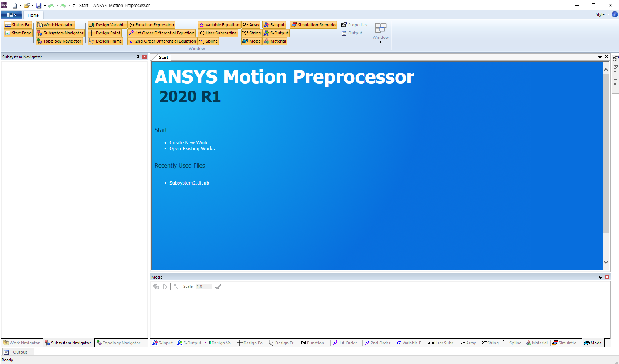Click the blue About info icon
The image size is (619, 364).
coord(615,14)
